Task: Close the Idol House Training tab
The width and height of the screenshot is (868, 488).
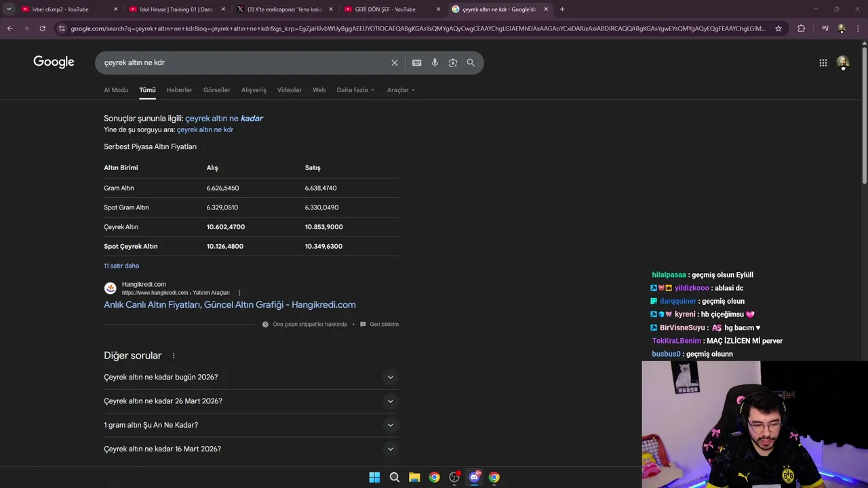Action: click(x=223, y=9)
